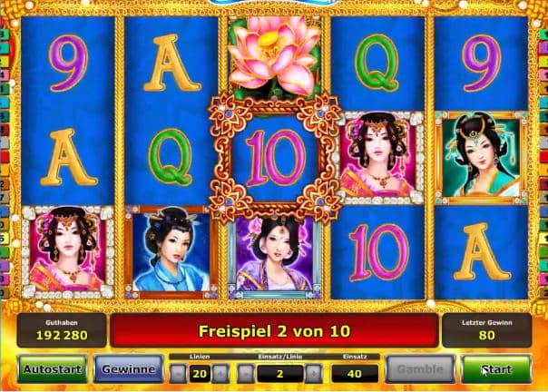Click the lady in teal dress symbol
The image size is (548, 392).
481,158
